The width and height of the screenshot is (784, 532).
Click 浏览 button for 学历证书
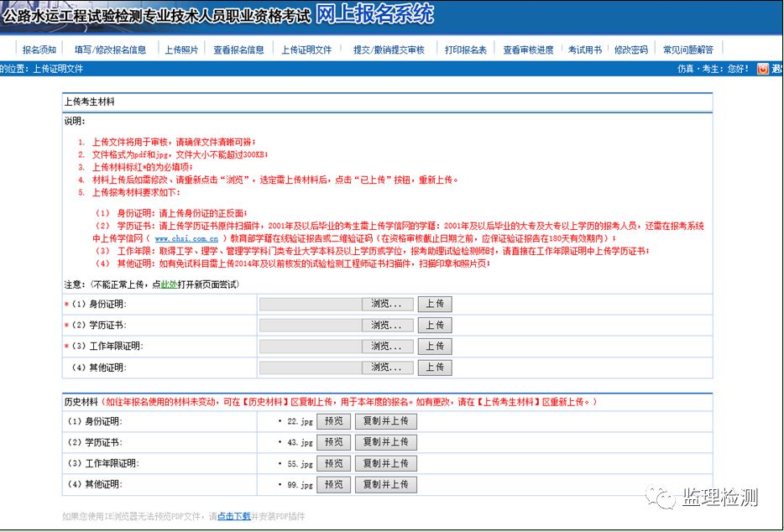387,325
